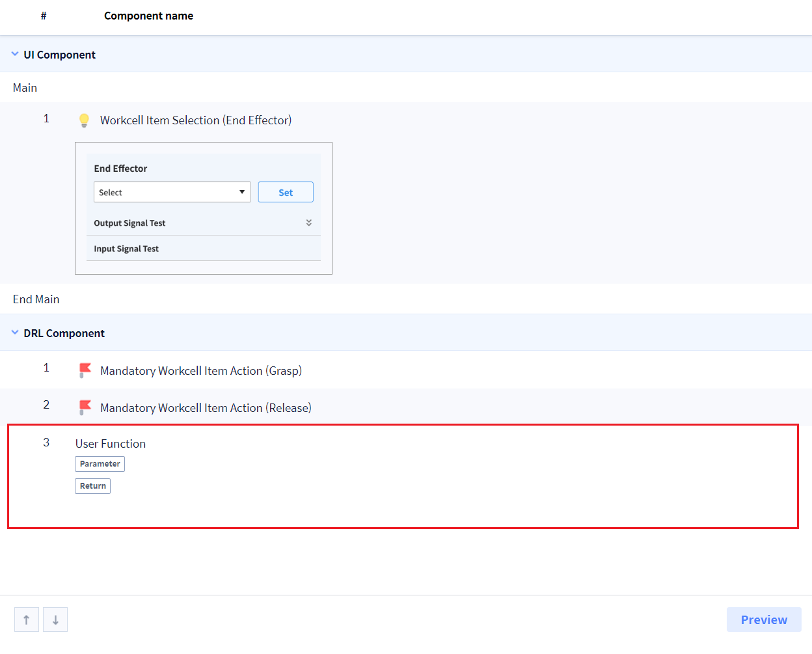Image resolution: width=812 pixels, height=654 pixels.
Task: Collapse the UI Component section chevron
Action: pos(15,55)
